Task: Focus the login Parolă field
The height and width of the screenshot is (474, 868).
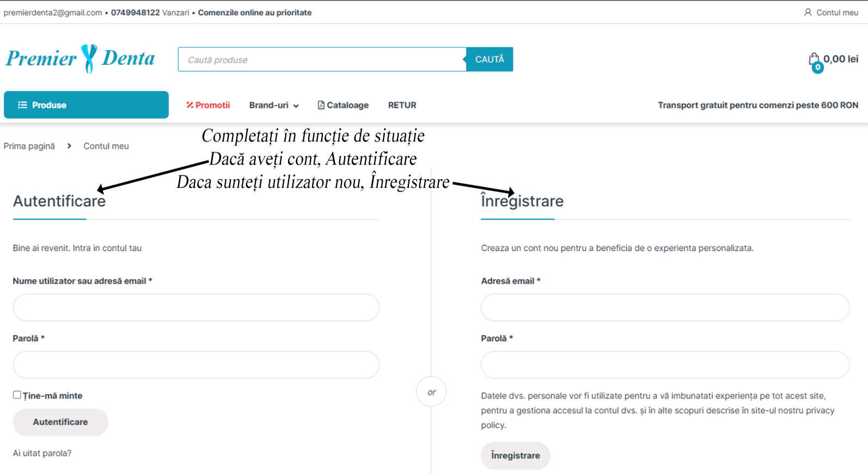Action: click(x=196, y=364)
